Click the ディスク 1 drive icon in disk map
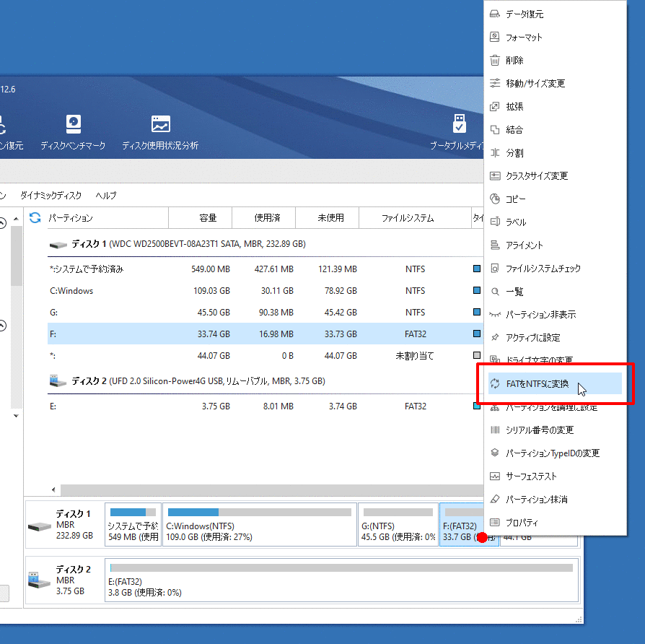 (x=39, y=525)
